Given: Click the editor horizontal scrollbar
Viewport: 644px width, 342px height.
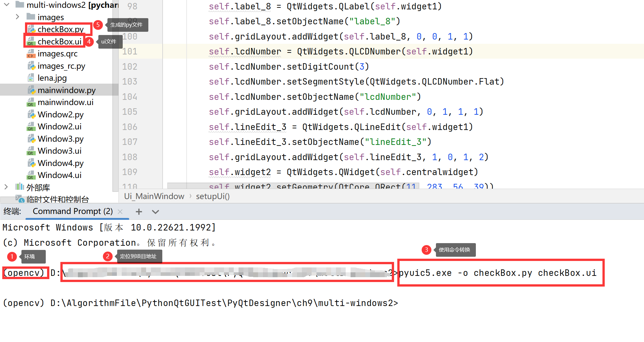Looking at the screenshot, I should tap(293, 186).
